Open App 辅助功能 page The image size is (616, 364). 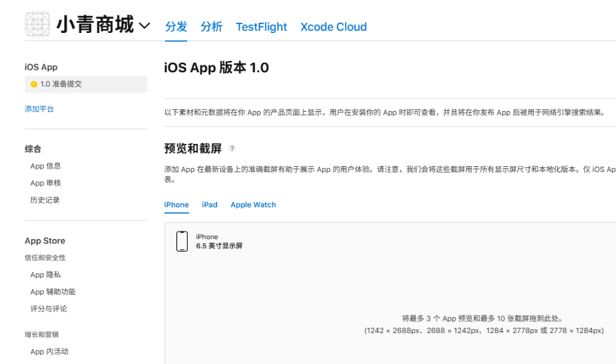pyautogui.click(x=53, y=292)
